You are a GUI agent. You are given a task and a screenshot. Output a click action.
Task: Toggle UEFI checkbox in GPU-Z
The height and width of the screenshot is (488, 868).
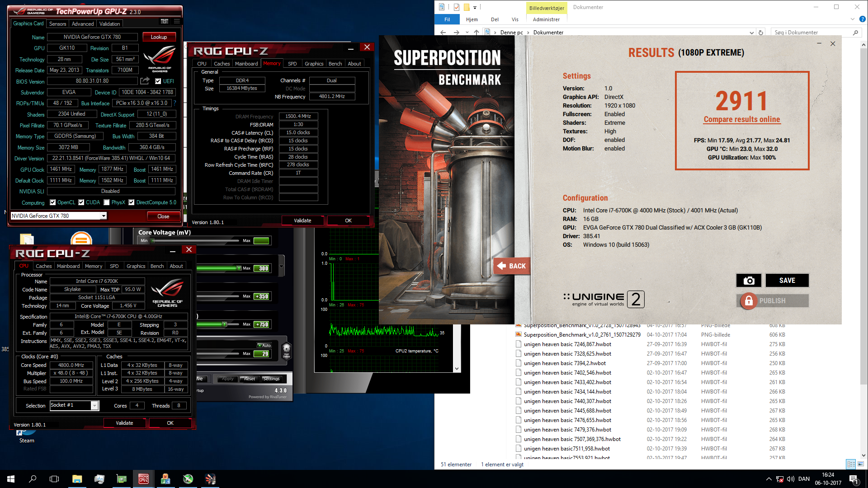[158, 81]
